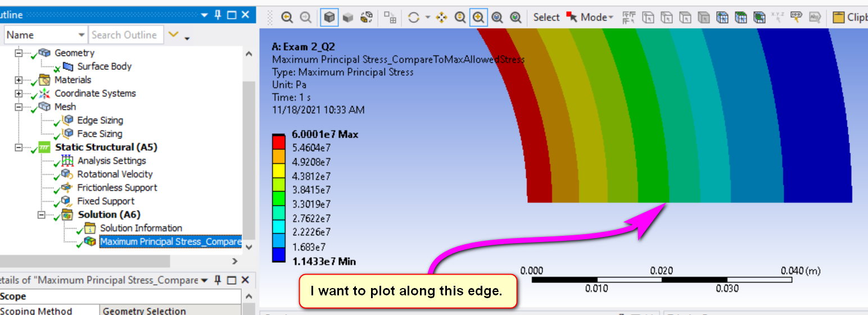
Task: Select the Box Zoom tool
Action: click(x=478, y=17)
